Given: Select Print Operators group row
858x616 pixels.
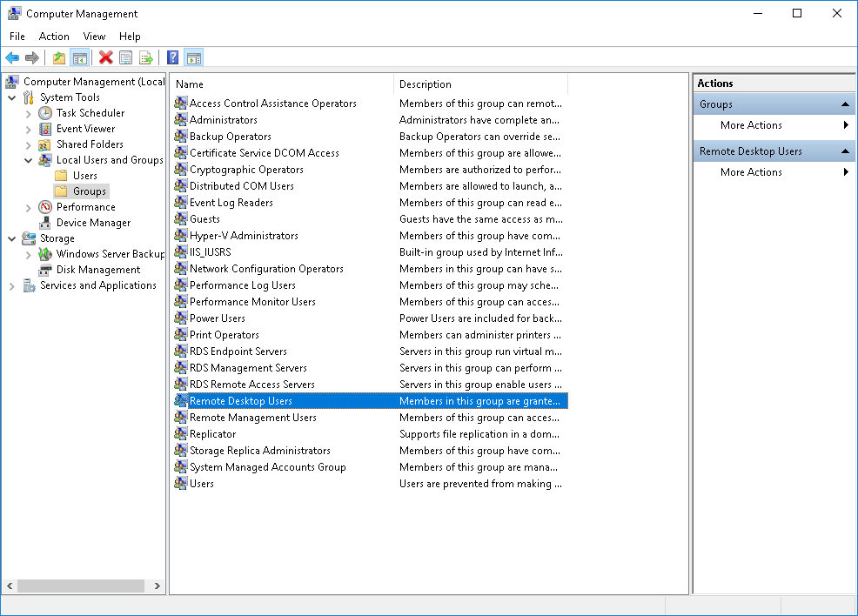Looking at the screenshot, I should [371, 335].
